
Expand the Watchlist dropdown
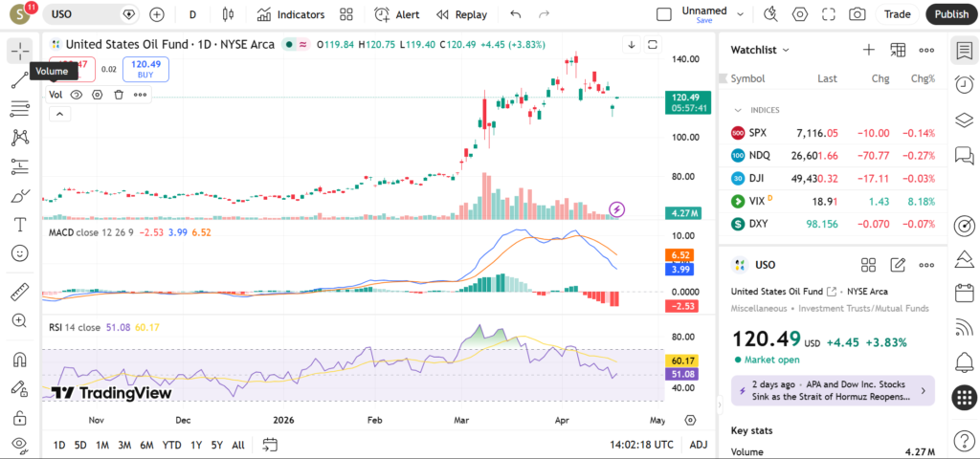click(761, 50)
